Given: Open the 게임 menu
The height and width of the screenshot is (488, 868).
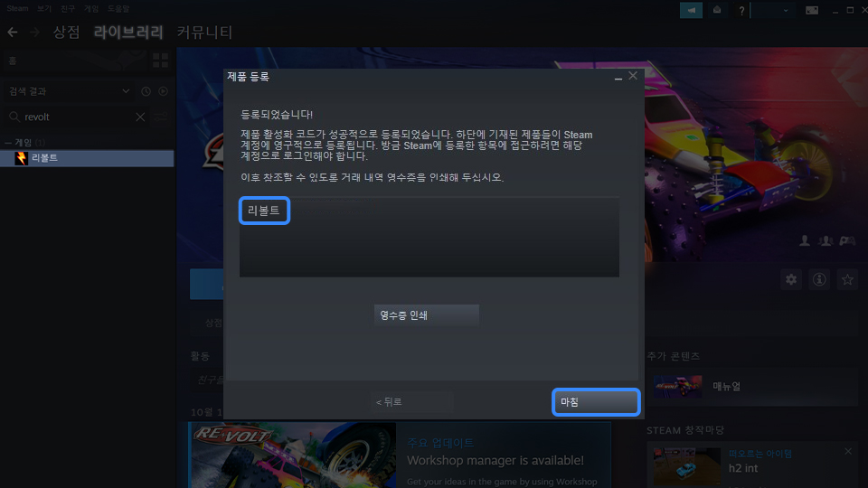Looking at the screenshot, I should 90,8.
